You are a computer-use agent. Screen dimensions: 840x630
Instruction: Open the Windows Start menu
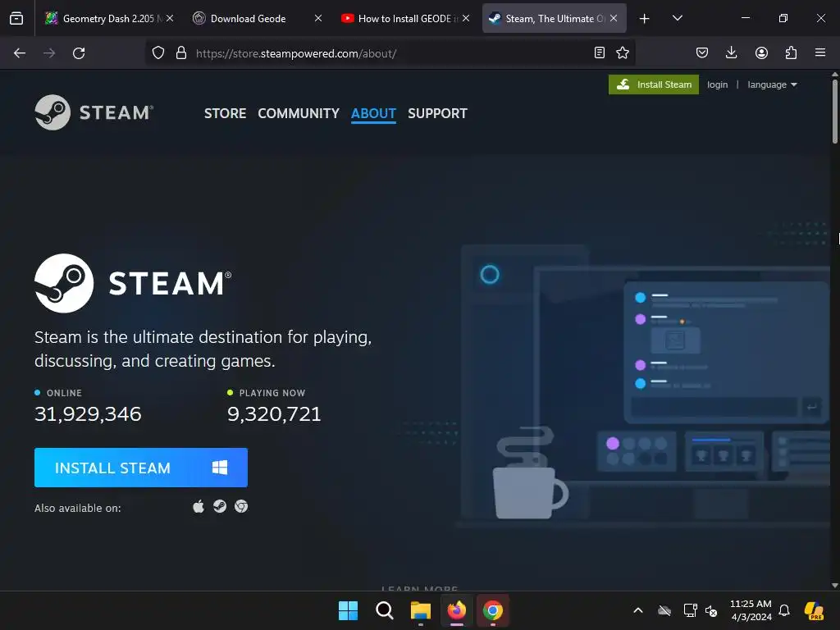click(x=348, y=610)
